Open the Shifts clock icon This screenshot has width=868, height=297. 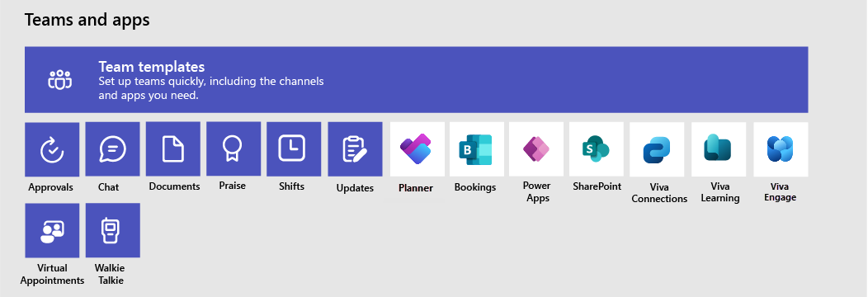(294, 149)
